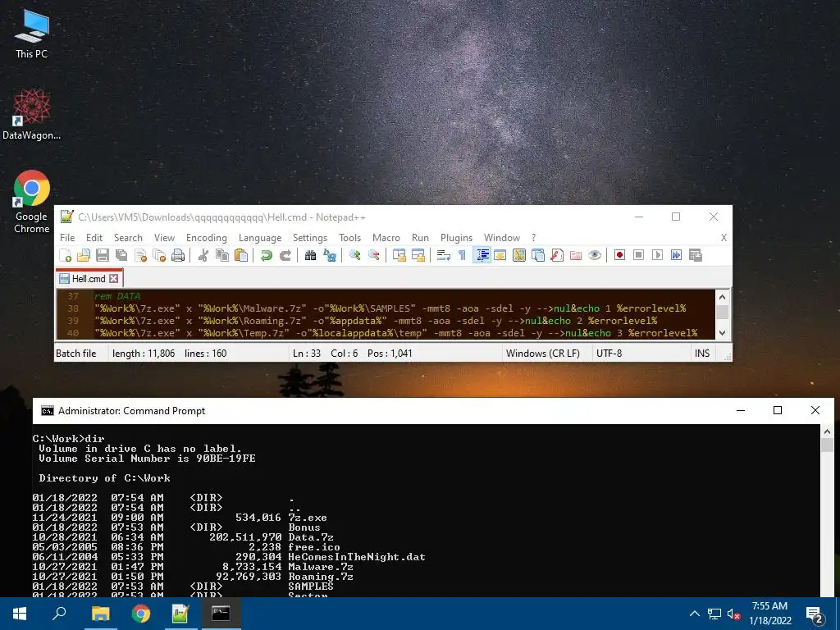The image size is (840, 630).
Task: Open the This PC desktop icon
Action: coord(32,34)
